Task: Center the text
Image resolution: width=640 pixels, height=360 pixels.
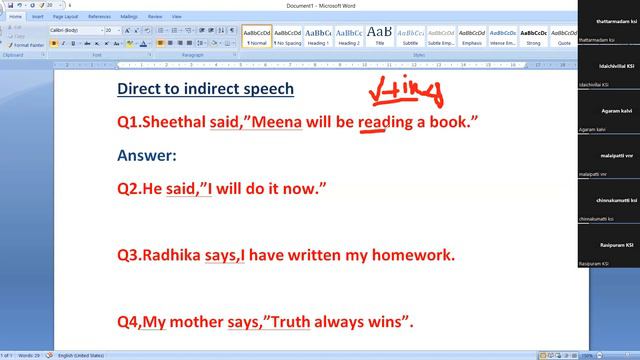Action: click(x=170, y=43)
